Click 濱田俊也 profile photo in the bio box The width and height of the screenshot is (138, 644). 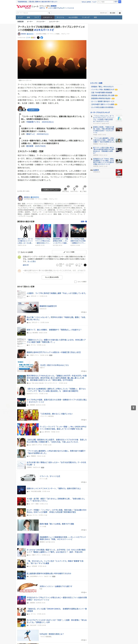tap(20, 198)
